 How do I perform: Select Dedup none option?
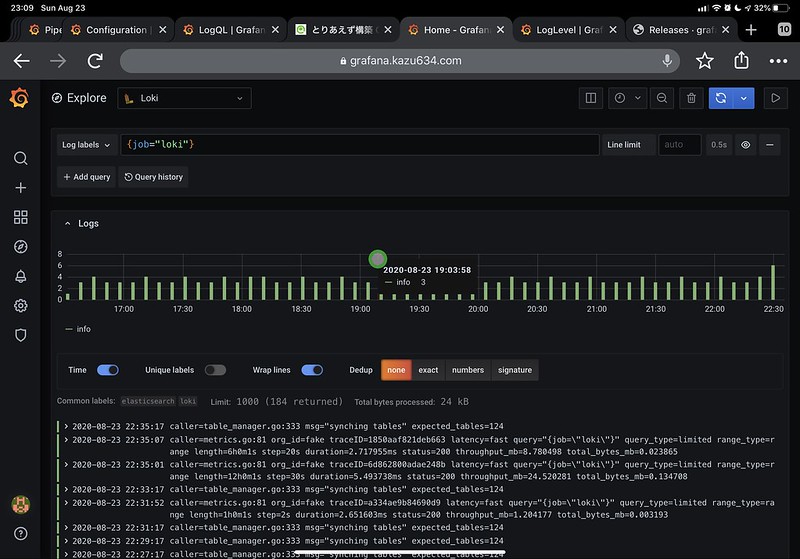[396, 370]
